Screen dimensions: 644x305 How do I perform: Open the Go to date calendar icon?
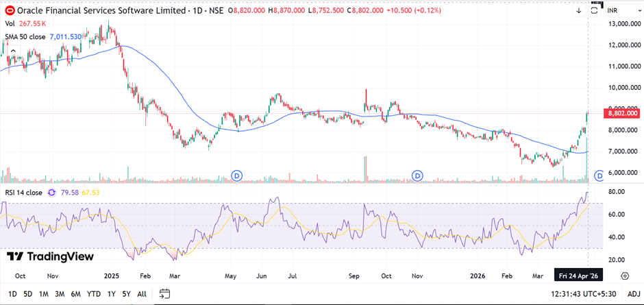164,294
